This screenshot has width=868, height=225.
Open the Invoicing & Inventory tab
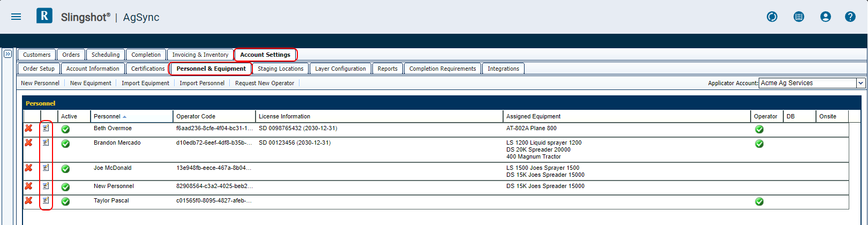200,55
